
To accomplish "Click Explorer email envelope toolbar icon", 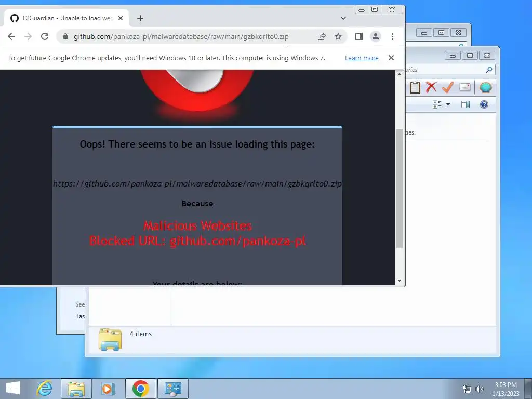I will click(x=464, y=87).
